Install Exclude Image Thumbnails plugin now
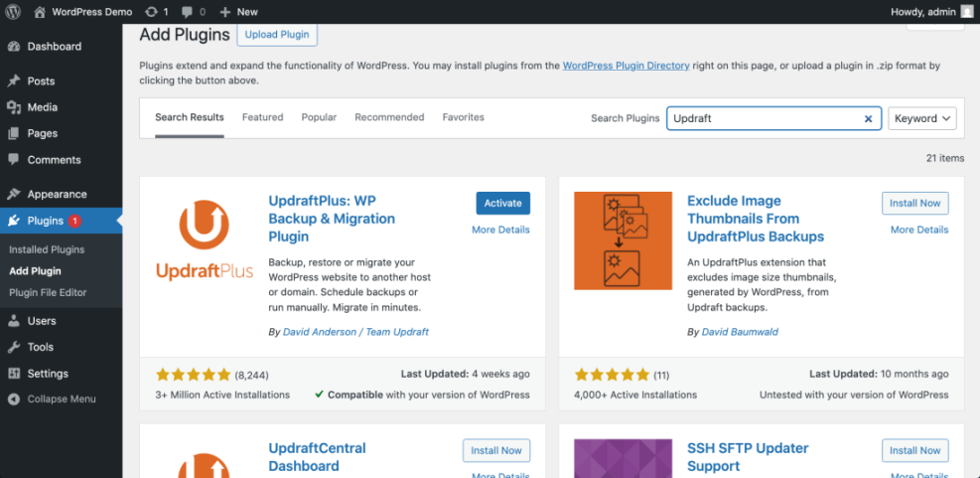The height and width of the screenshot is (478, 980). pos(915,204)
